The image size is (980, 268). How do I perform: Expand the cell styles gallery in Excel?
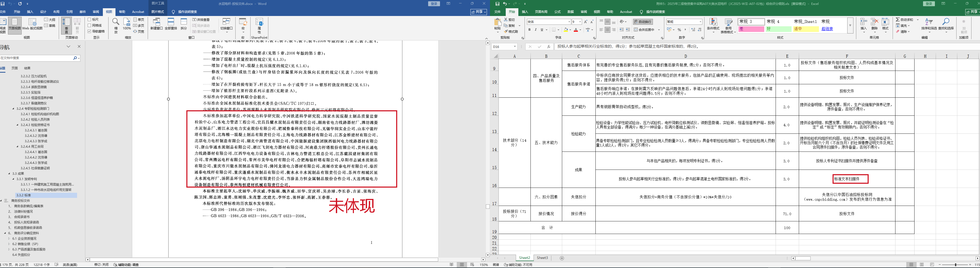click(850, 26)
